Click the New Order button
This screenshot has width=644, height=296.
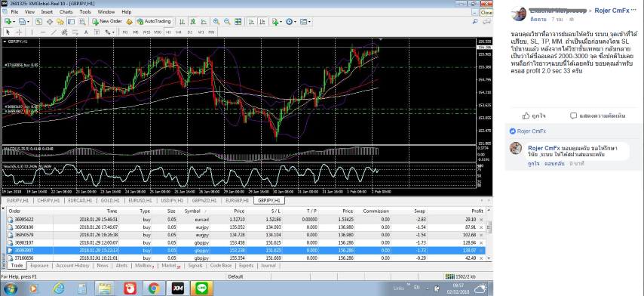click(x=107, y=21)
